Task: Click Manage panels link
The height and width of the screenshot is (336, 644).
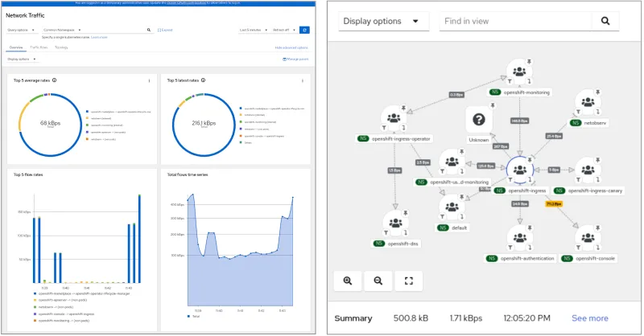Action: coord(295,59)
